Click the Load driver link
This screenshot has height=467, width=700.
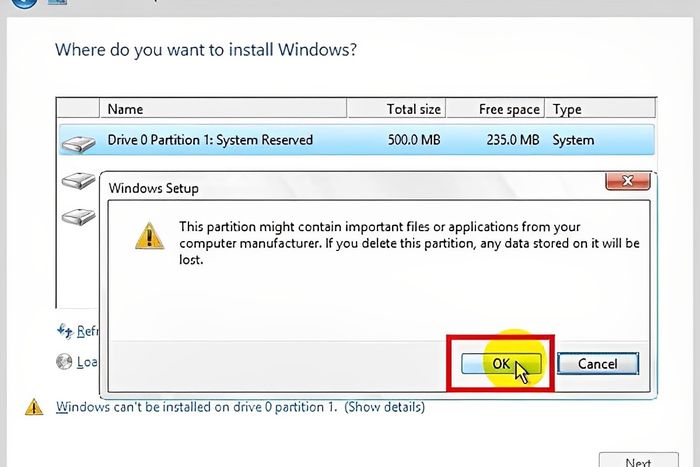pos(88,362)
